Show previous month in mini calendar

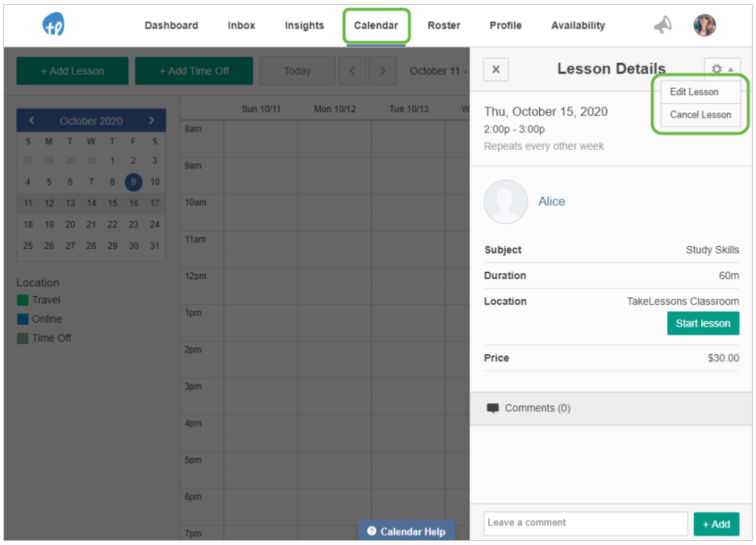tap(31, 120)
